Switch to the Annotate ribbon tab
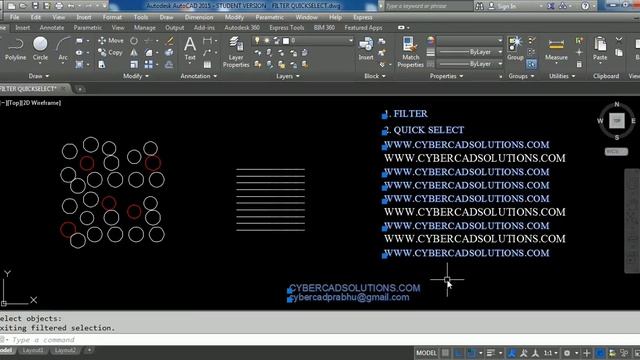 52,27
